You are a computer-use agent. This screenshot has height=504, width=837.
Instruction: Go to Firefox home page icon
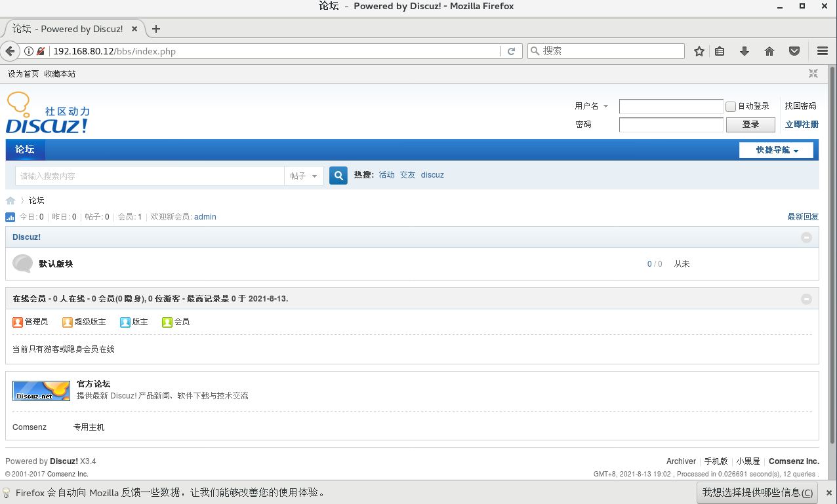tap(770, 51)
